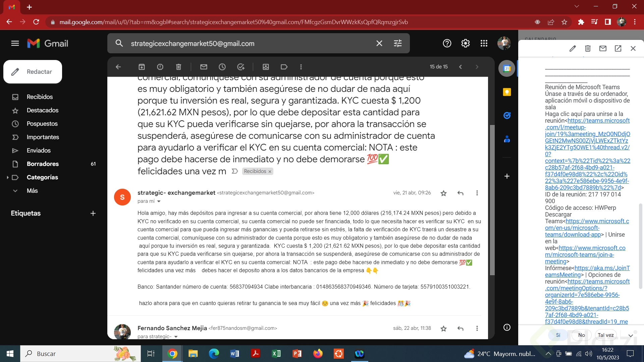Remove the Recibidos label chip
Screen dimensions: 644x362
pyautogui.click(x=270, y=171)
